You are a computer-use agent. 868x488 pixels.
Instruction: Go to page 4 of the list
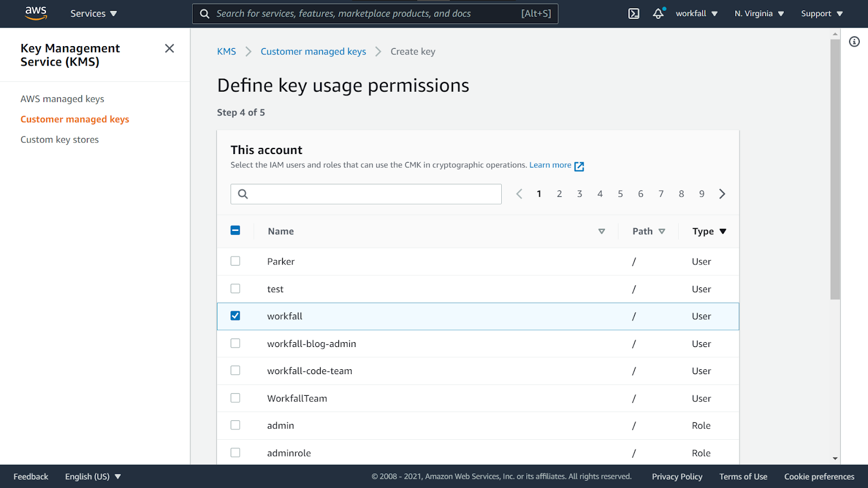(x=600, y=194)
